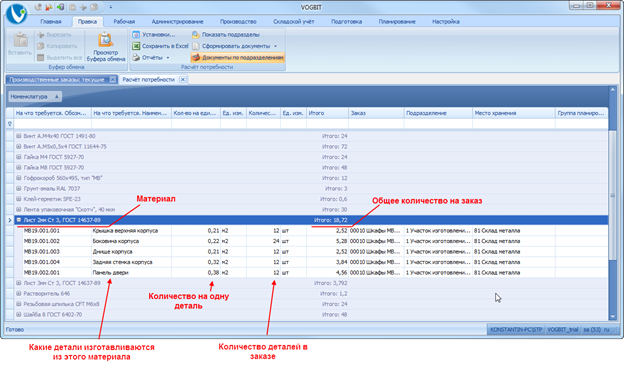Expand the Растворитель 646 group
Screen dimensions: 624x367
pos(19,293)
